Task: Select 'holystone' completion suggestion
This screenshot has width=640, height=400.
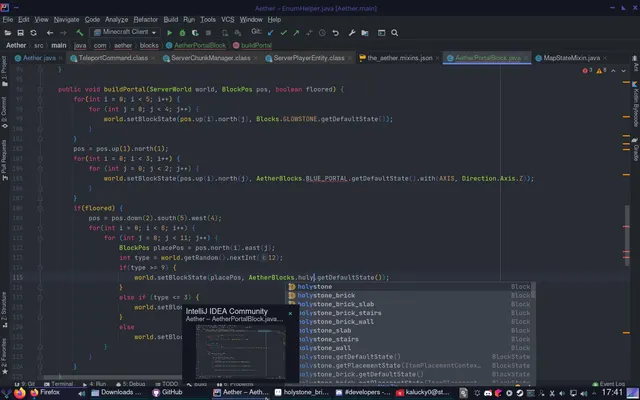Action: coord(409,287)
